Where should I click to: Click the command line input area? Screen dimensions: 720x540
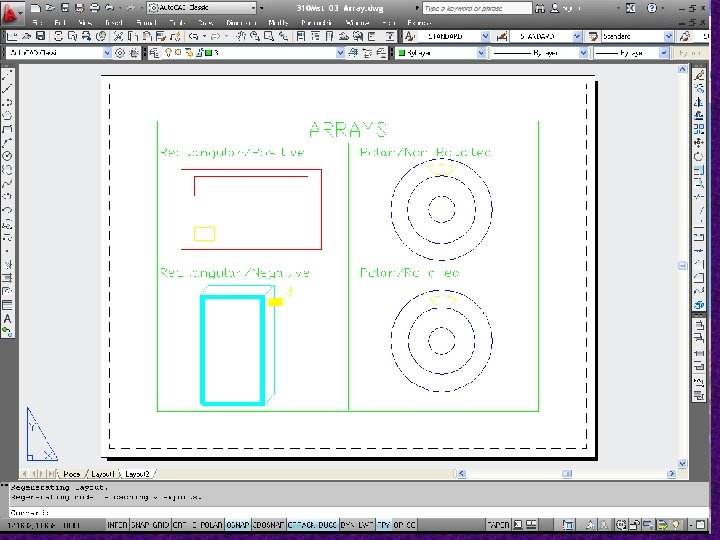(x=358, y=512)
